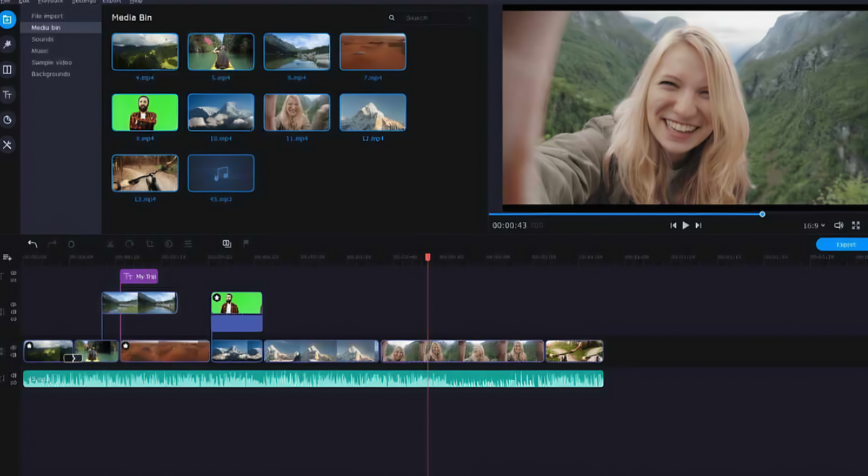Click the preview seek bar
This screenshot has height=476, width=868.
(631, 214)
